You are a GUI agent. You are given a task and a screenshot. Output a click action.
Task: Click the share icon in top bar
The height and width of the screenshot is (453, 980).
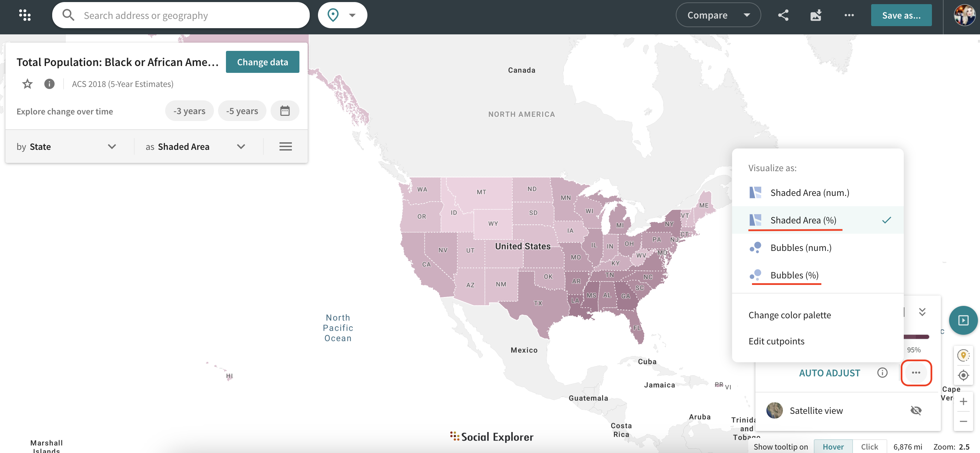[x=783, y=15]
